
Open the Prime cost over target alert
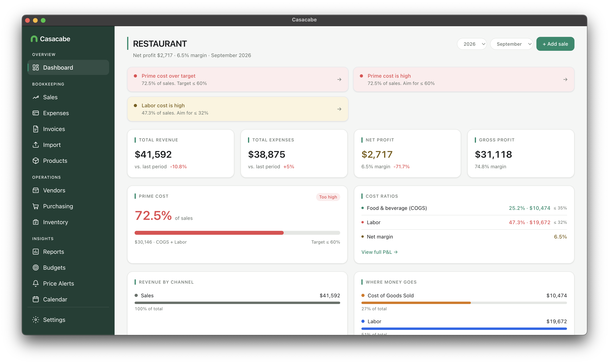(x=238, y=79)
